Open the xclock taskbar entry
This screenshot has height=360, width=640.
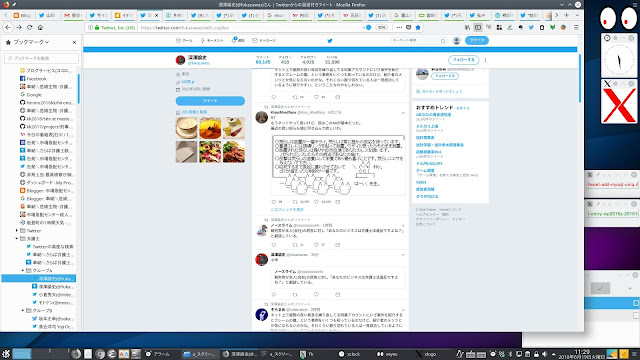350,354
